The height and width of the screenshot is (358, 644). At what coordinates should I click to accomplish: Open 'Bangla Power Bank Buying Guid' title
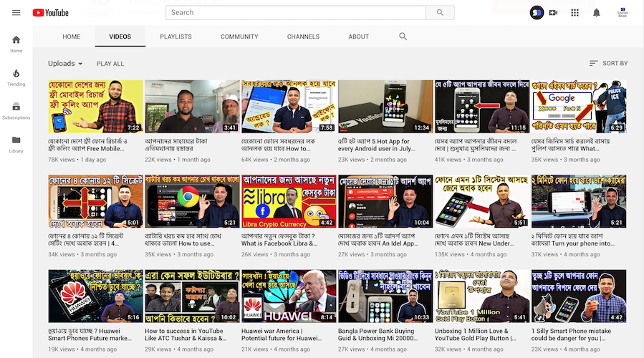click(x=378, y=334)
